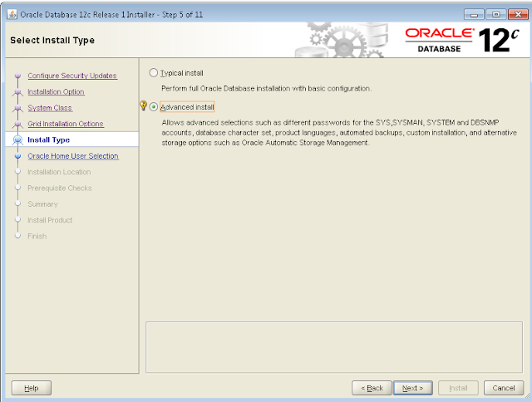
Task: Click the Oracle Database 12c logo
Action: 462,40
